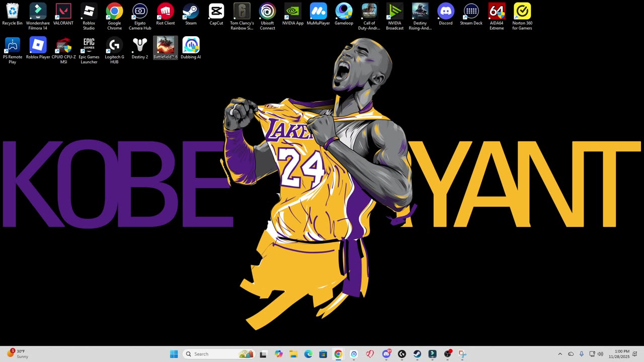This screenshot has width=644, height=362.
Task: Select the Dubbing AI desktop icon
Action: [191, 48]
